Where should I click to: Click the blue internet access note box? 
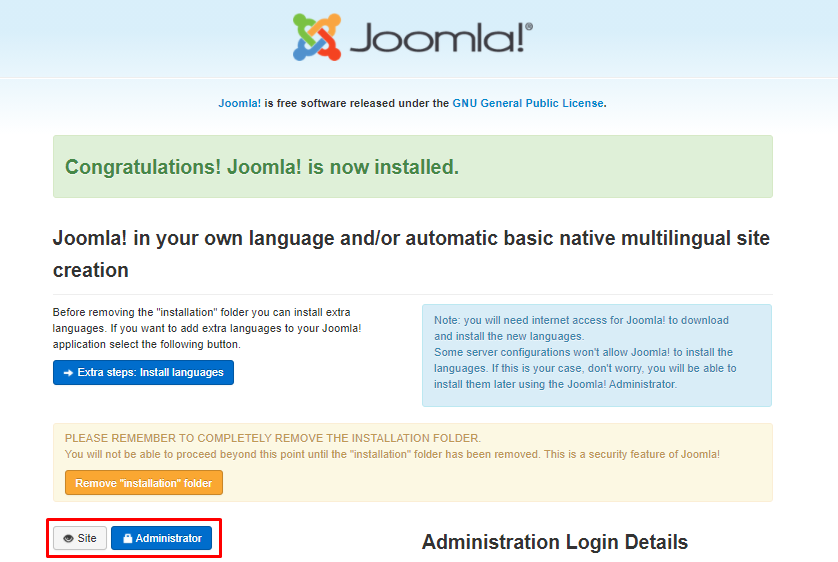(596, 355)
